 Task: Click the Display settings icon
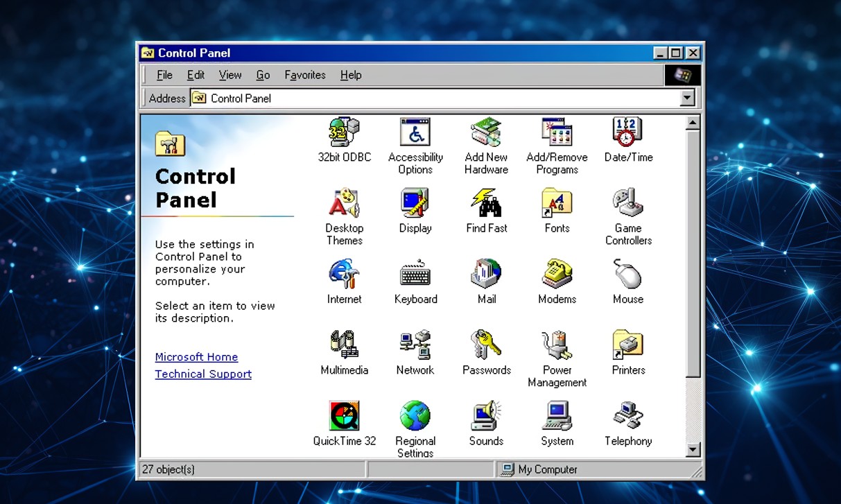click(415, 203)
